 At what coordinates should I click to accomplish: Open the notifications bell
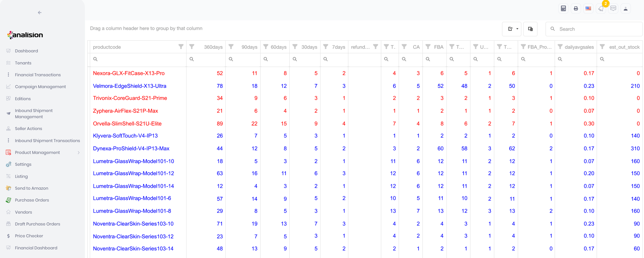pyautogui.click(x=601, y=9)
